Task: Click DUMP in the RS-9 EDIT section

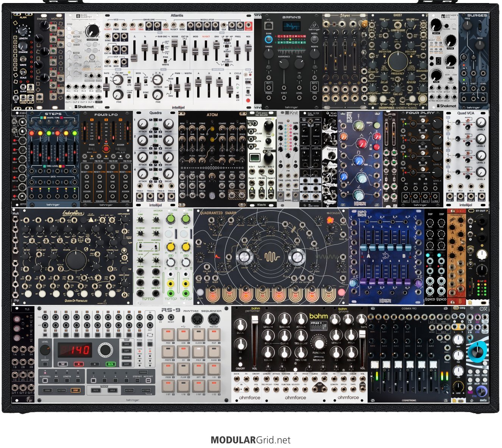Action: coord(127,364)
